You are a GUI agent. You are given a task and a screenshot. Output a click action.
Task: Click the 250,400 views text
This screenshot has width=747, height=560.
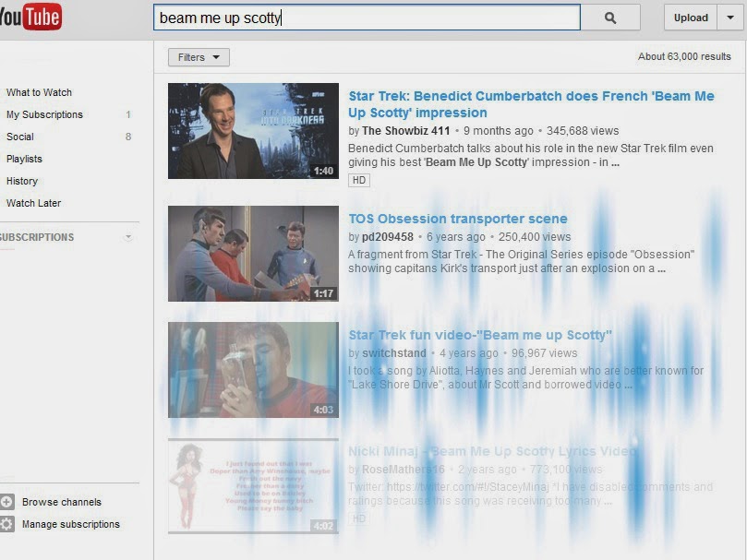coord(535,237)
